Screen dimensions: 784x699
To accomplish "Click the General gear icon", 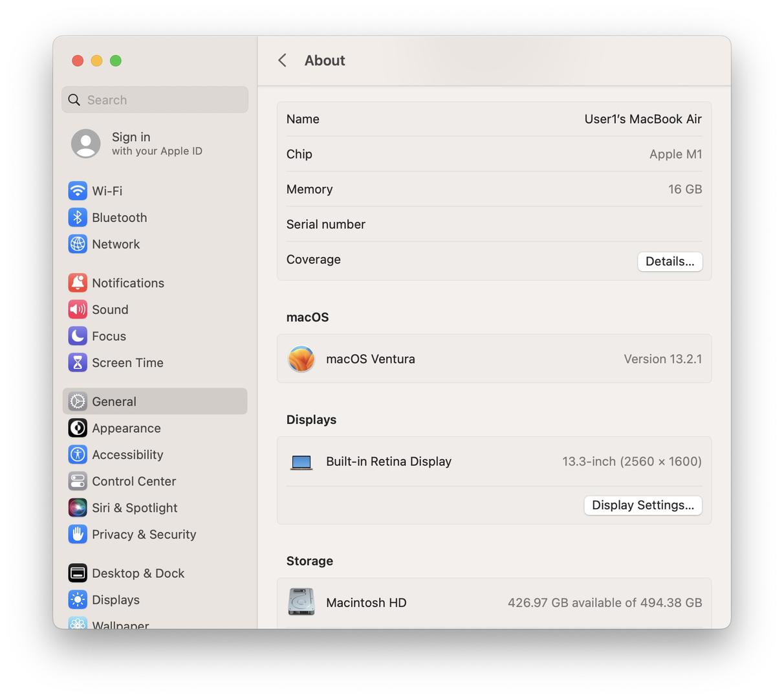I will (78, 401).
